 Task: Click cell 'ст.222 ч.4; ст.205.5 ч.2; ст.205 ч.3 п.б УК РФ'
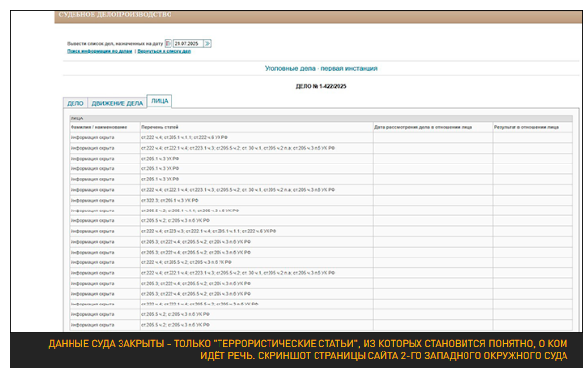point(257,262)
